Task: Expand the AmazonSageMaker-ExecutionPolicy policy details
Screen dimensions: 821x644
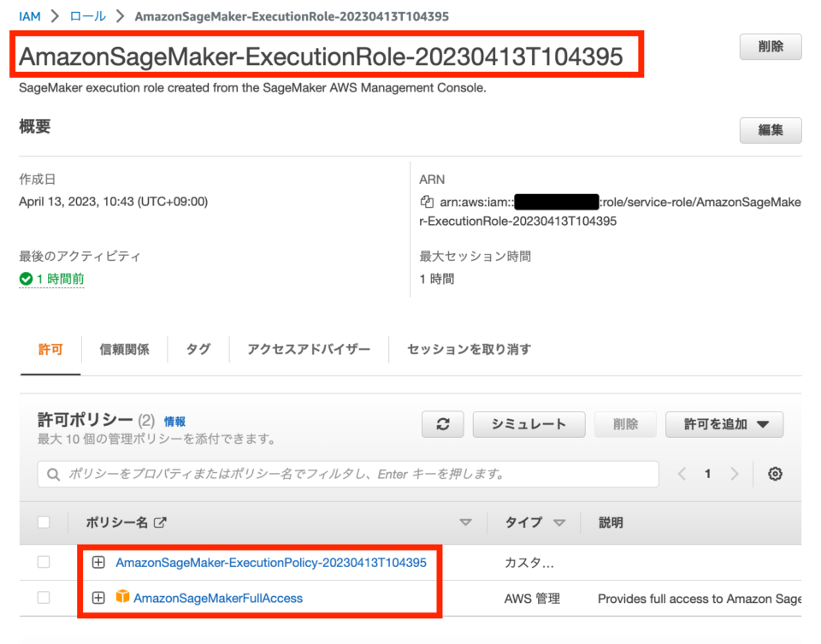Action: [x=98, y=562]
